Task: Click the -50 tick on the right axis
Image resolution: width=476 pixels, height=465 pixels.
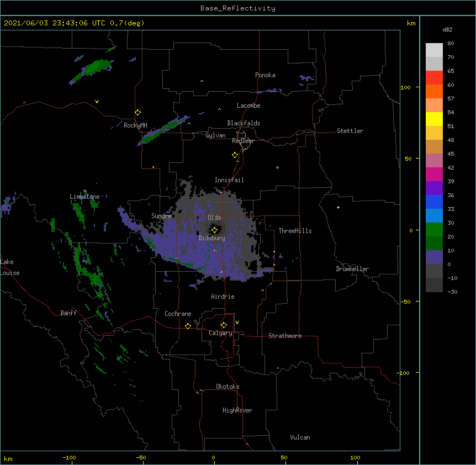Action: pos(405,302)
